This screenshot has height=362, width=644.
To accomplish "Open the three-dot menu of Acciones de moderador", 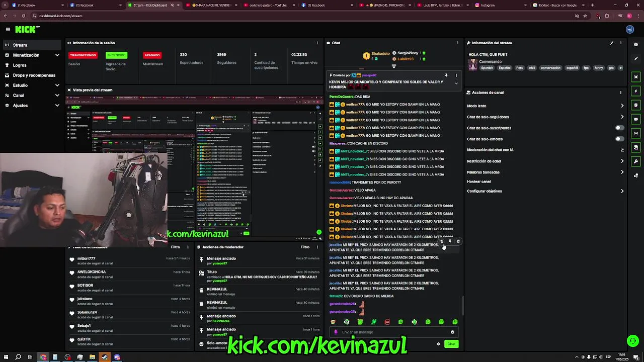I will coord(317,247).
